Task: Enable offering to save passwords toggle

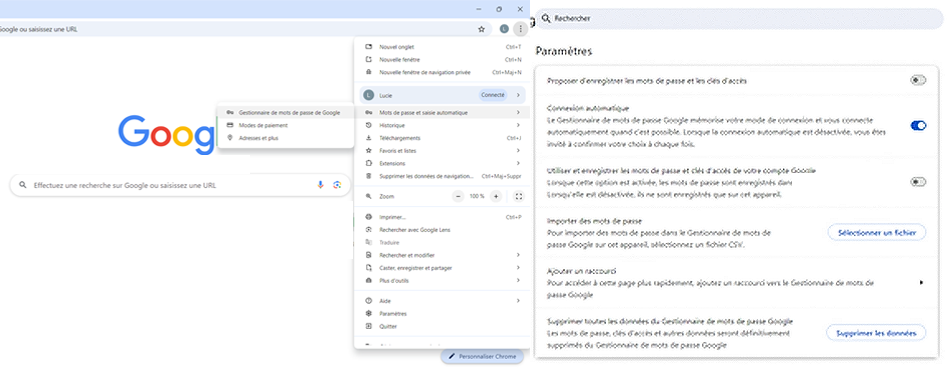Action: (918, 80)
